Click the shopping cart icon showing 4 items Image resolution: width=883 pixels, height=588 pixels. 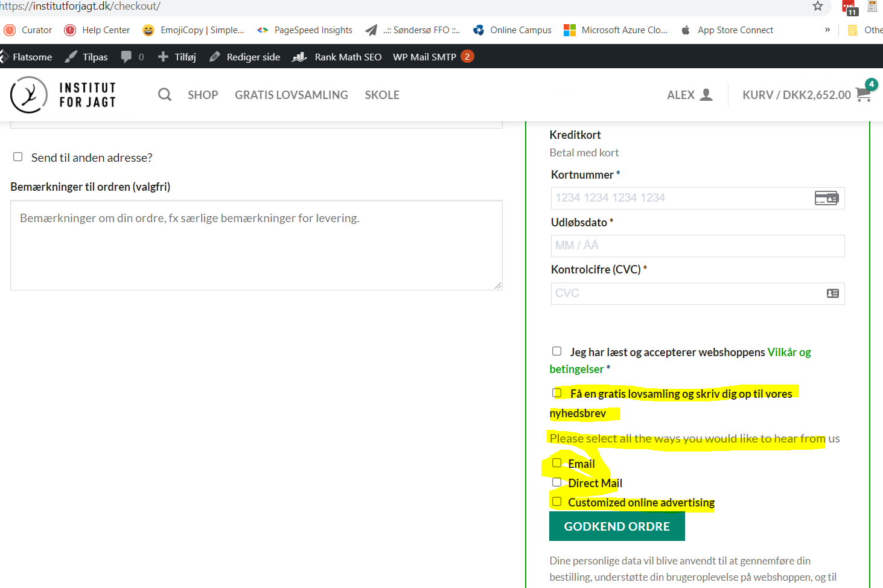(x=863, y=94)
